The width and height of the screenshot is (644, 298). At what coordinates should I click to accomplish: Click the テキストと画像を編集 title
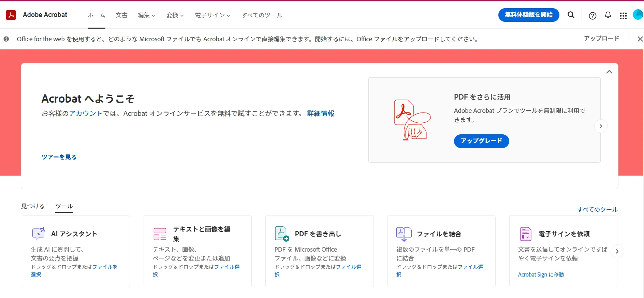click(202, 234)
